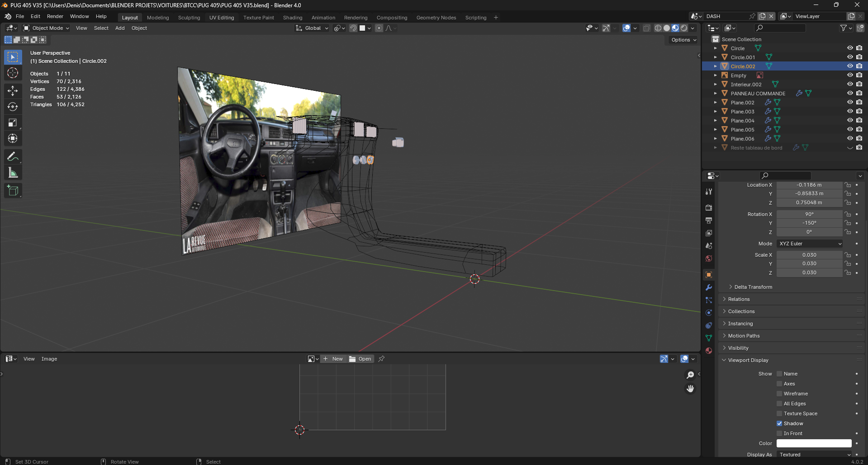The height and width of the screenshot is (465, 868).
Task: Choose the Add Cube tool
Action: (x=13, y=191)
